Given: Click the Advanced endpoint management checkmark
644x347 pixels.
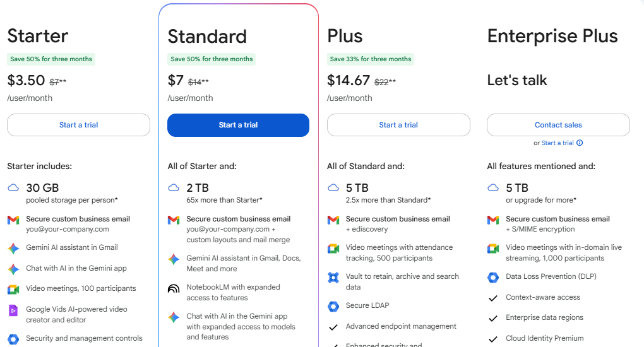Looking at the screenshot, I should coord(333,327).
